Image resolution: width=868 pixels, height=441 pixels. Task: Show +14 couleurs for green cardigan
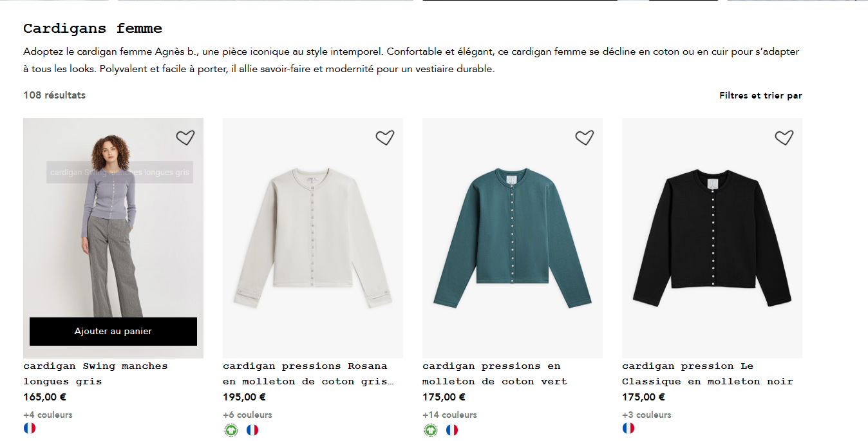pyautogui.click(x=449, y=415)
